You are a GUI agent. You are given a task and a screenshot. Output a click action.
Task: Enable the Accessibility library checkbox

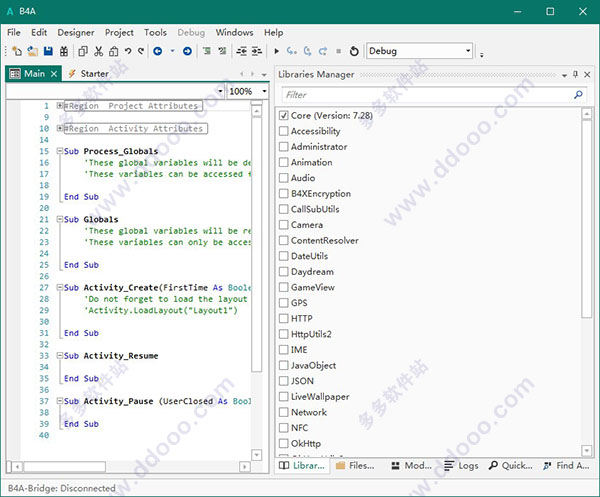[284, 131]
